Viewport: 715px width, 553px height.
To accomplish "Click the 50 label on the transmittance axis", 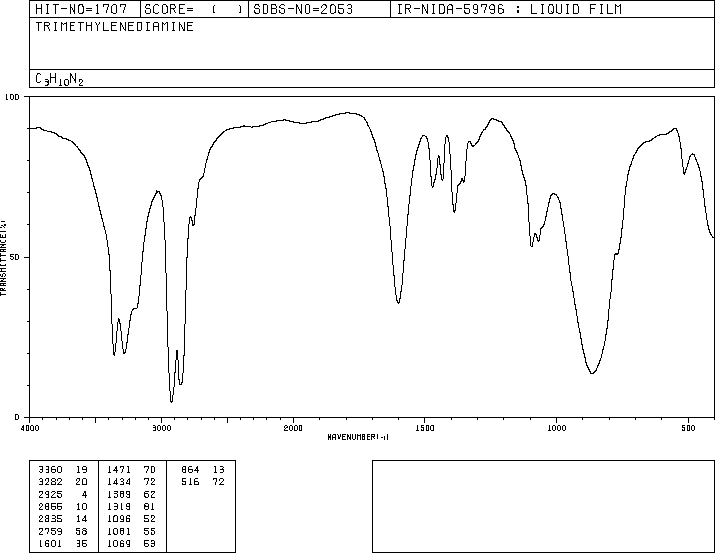I will 15,258.
